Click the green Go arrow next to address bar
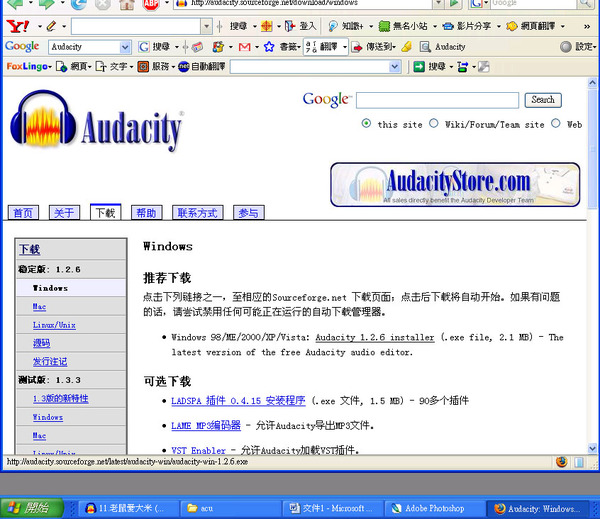600x519 pixels. point(454,3)
